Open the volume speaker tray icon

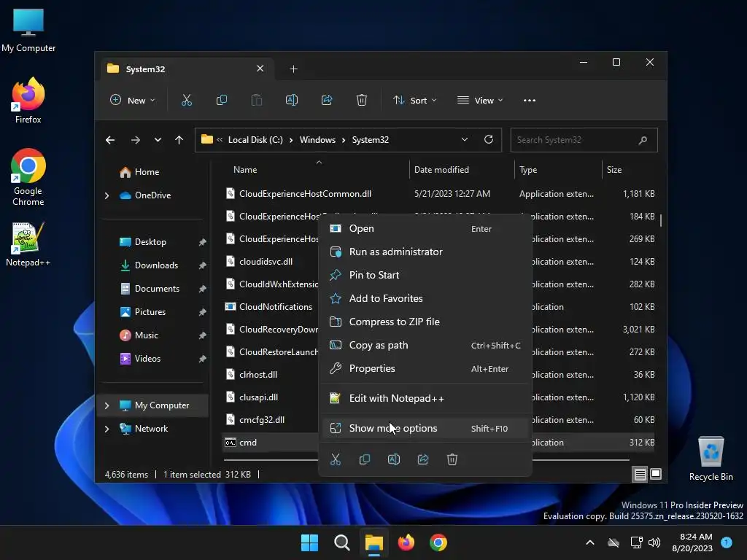tap(654, 542)
